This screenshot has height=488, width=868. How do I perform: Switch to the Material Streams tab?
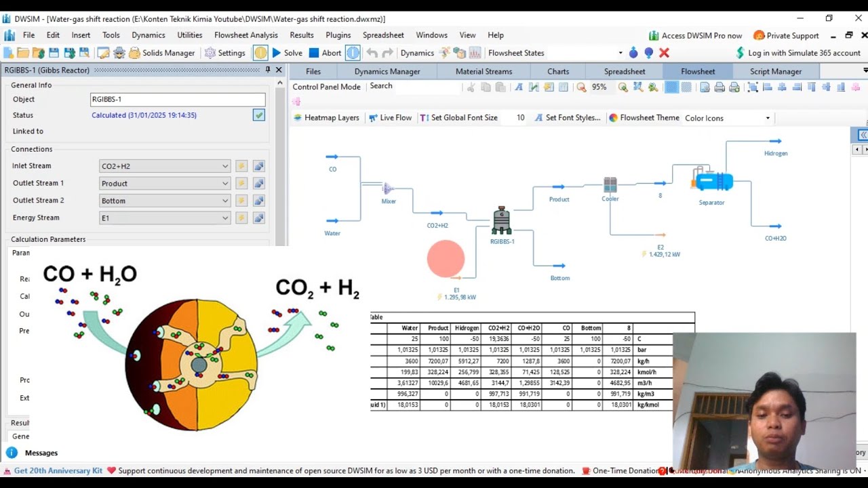[484, 71]
